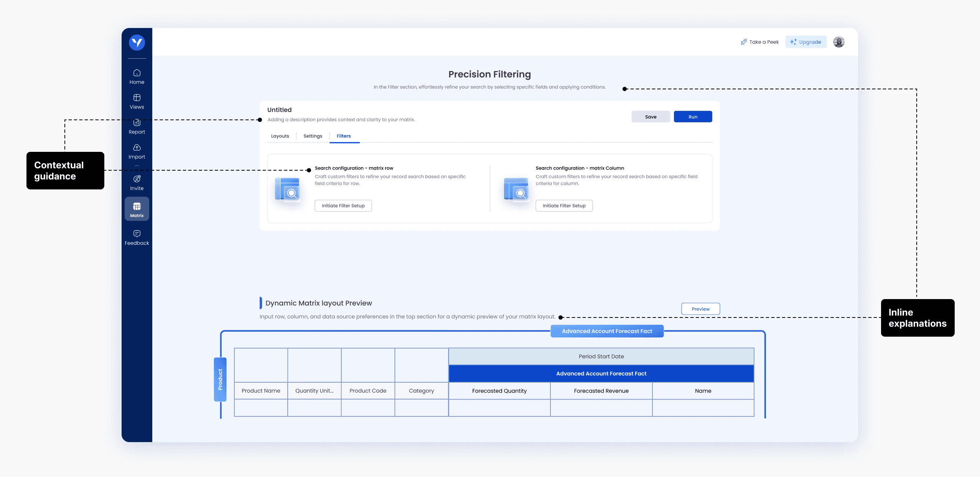Go to Views in sidebar
The image size is (980, 477).
pyautogui.click(x=137, y=98)
